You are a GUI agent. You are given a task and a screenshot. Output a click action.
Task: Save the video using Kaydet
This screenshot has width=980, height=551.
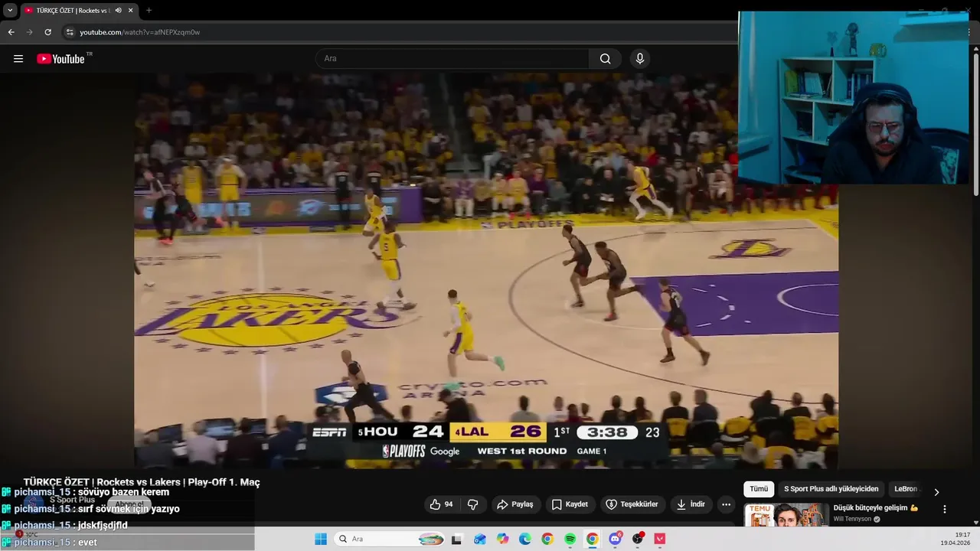click(570, 504)
